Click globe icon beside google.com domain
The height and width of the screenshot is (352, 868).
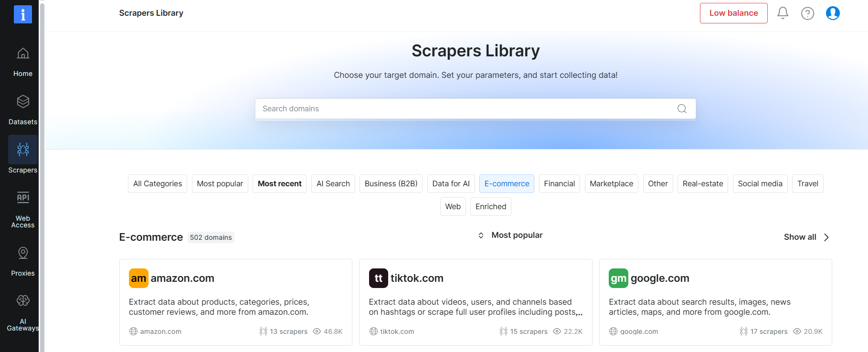[613, 331]
